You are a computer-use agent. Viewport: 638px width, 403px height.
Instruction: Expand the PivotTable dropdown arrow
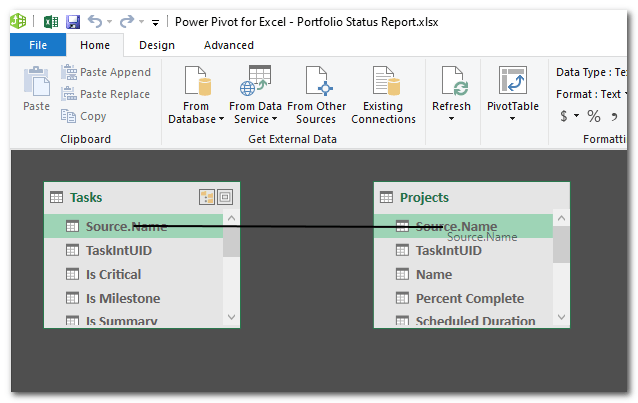tap(513, 119)
